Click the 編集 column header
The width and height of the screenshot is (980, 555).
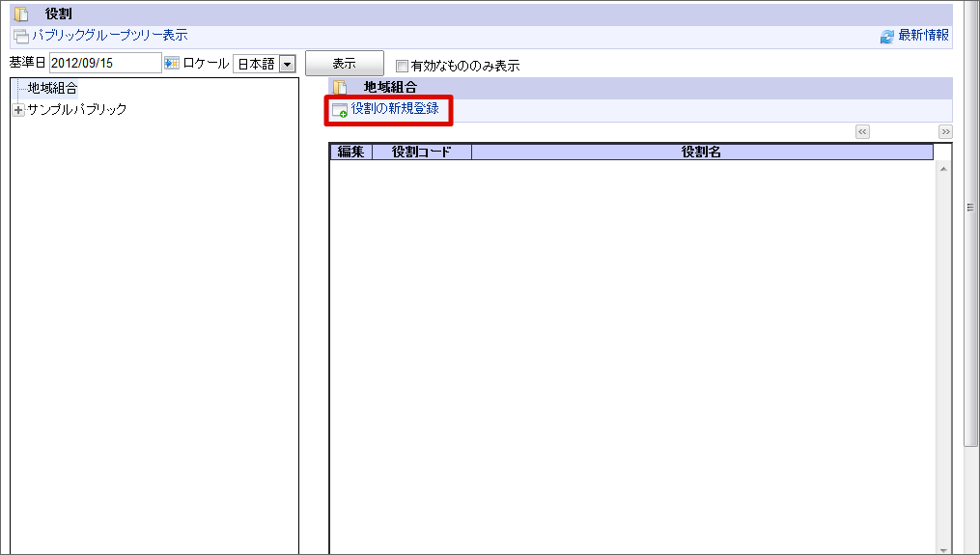350,152
